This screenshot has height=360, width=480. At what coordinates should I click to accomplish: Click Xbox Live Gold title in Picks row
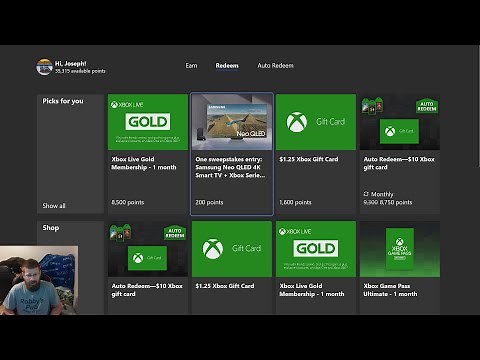pos(144,163)
